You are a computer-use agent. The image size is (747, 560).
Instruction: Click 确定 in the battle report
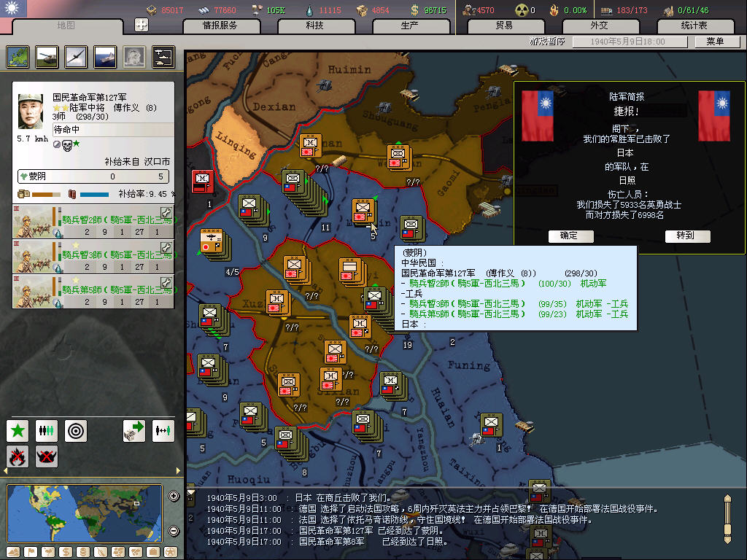click(x=570, y=236)
